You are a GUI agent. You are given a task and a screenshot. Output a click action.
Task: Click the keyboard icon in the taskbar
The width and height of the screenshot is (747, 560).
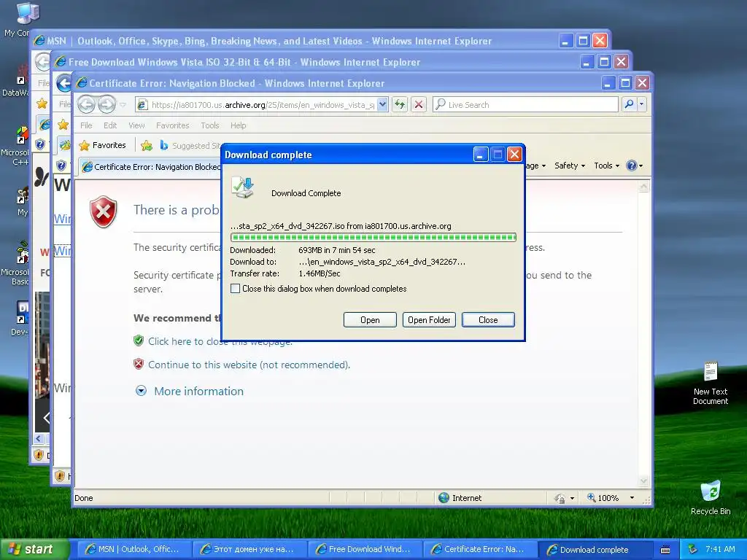pos(665,550)
